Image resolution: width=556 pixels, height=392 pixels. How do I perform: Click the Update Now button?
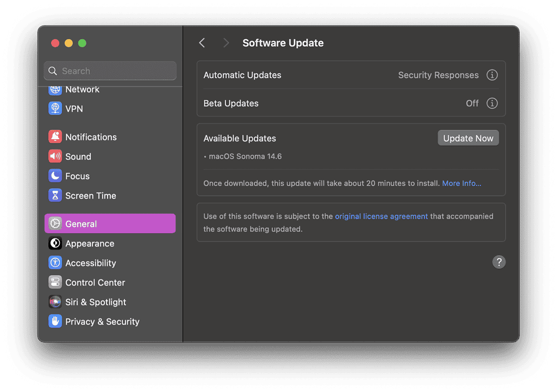468,138
